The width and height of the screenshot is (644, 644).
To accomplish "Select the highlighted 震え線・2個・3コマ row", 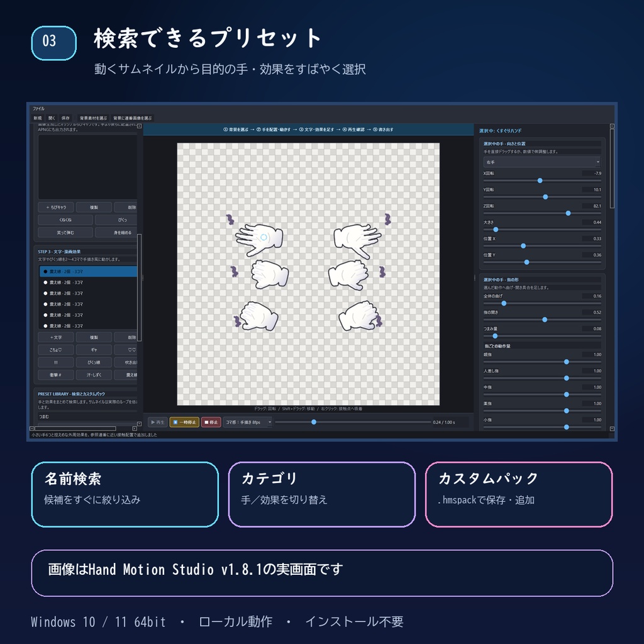I will 88,272.
